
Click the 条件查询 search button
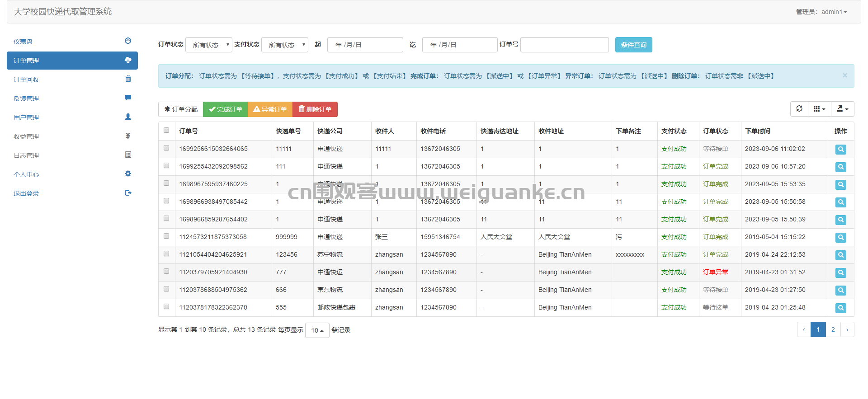[633, 45]
